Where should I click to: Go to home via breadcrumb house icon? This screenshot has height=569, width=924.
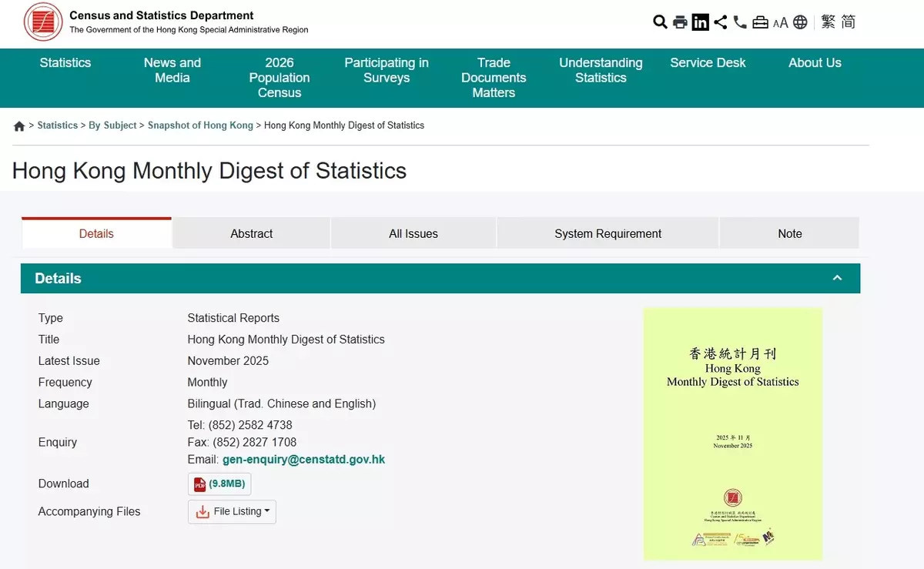pyautogui.click(x=19, y=126)
